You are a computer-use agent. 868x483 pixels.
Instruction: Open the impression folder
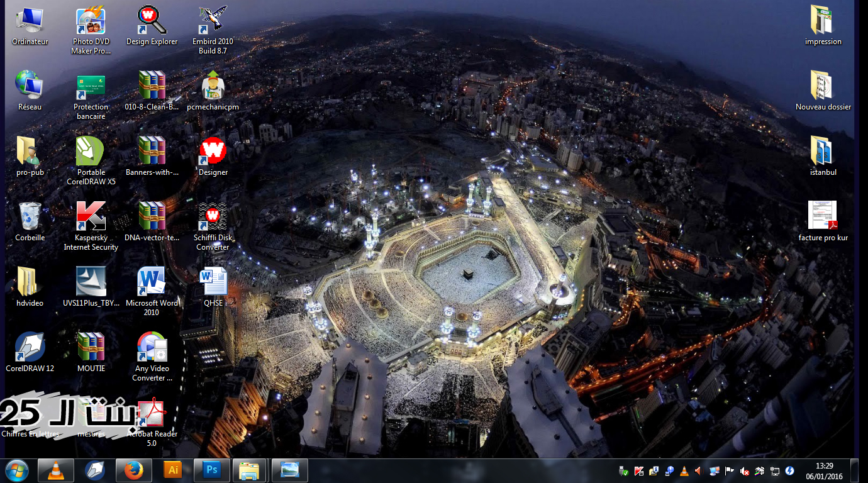823,26
